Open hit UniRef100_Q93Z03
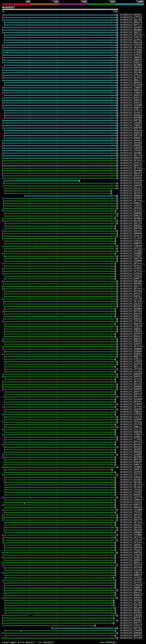This screenshot has width=146, height=644. tap(131, 193)
